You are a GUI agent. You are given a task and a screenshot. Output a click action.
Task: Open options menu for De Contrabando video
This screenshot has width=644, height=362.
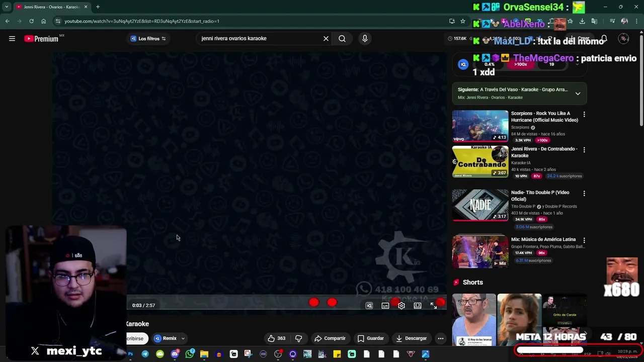pyautogui.click(x=584, y=150)
